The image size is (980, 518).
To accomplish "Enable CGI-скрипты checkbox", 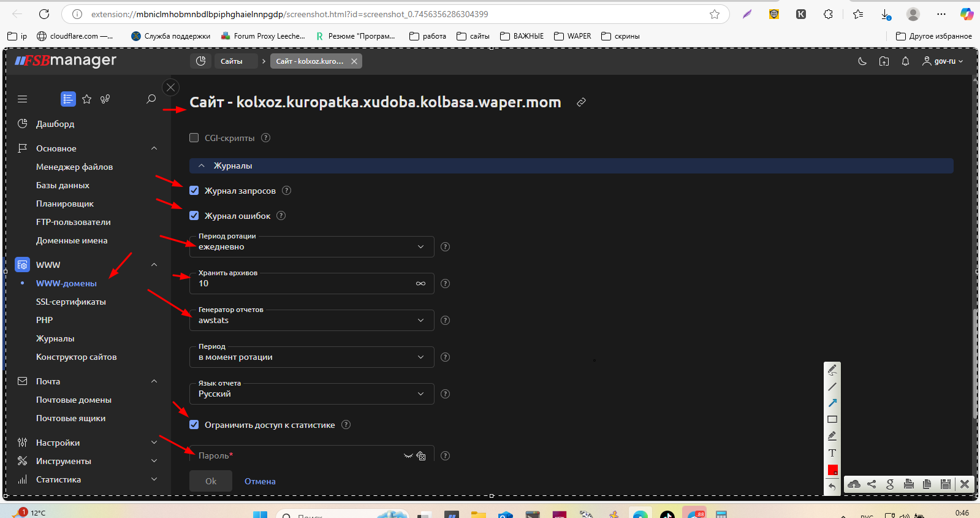I will [194, 138].
